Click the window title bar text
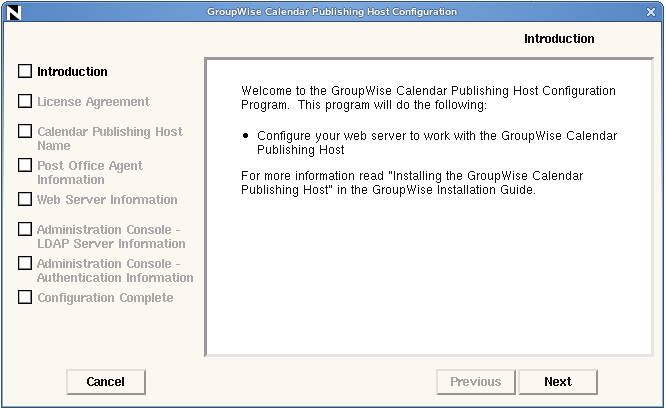The image size is (666, 408). coord(332,12)
